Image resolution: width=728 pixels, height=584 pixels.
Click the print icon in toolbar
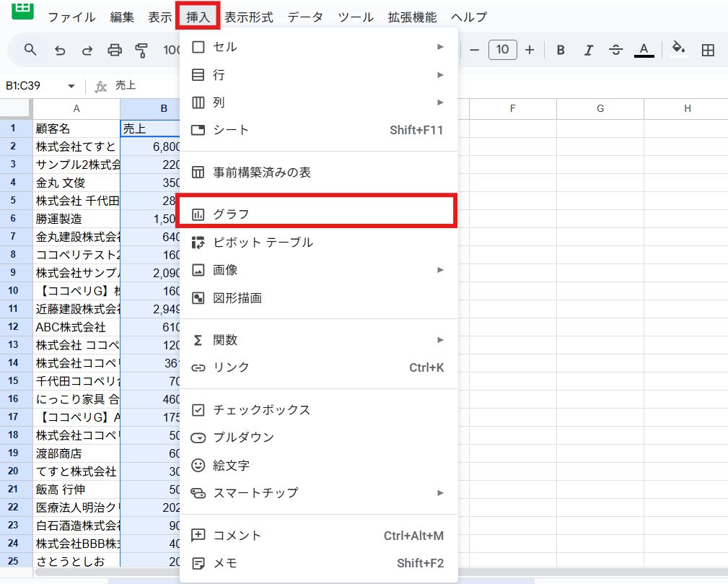(115, 50)
